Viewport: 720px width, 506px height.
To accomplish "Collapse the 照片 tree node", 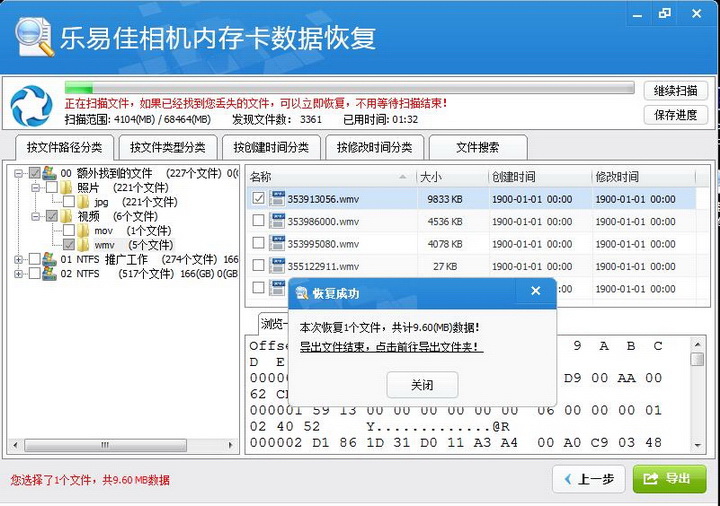I will 35,188.
